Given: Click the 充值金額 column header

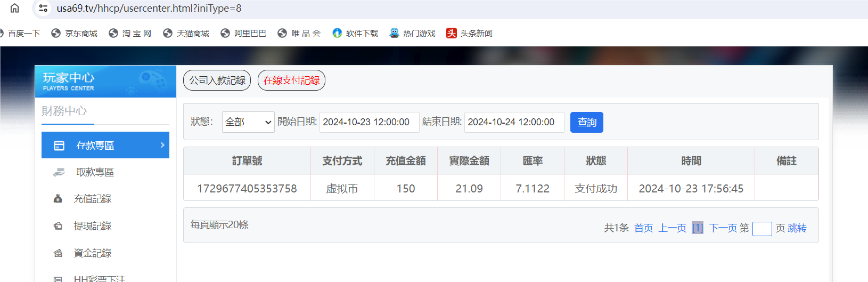Looking at the screenshot, I should click(x=406, y=161).
